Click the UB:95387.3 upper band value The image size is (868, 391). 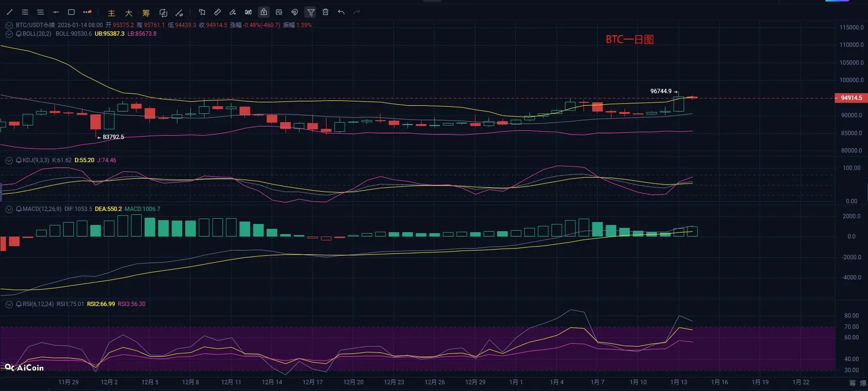point(109,34)
